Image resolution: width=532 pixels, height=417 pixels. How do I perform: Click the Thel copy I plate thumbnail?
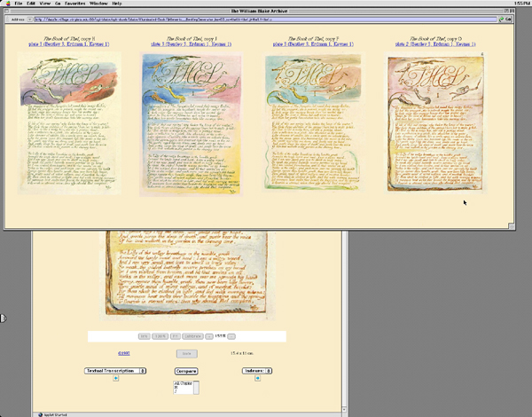pyautogui.click(x=192, y=124)
